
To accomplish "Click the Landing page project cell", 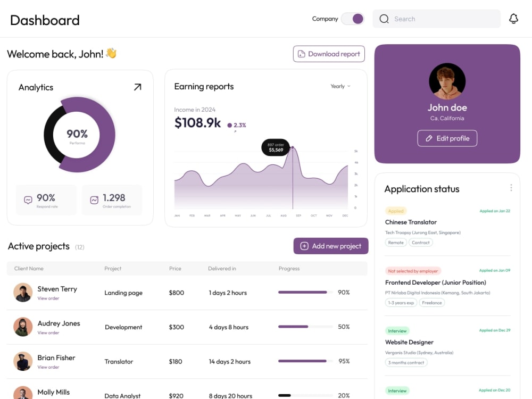I will pyautogui.click(x=123, y=293).
